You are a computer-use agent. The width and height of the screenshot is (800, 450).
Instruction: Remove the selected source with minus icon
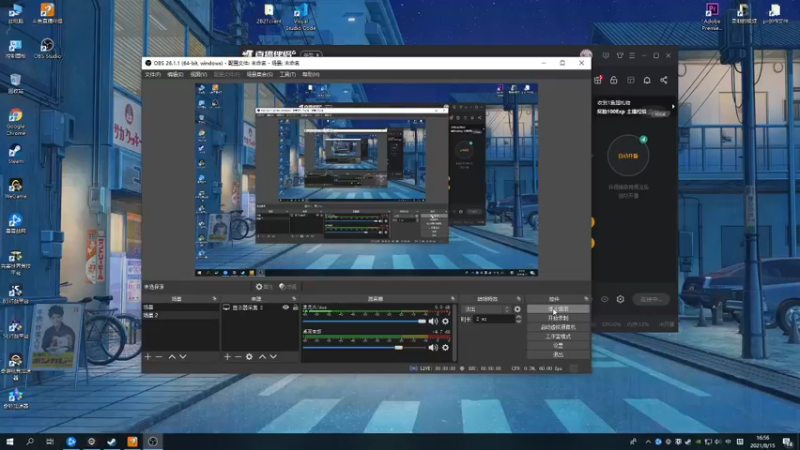(238, 357)
